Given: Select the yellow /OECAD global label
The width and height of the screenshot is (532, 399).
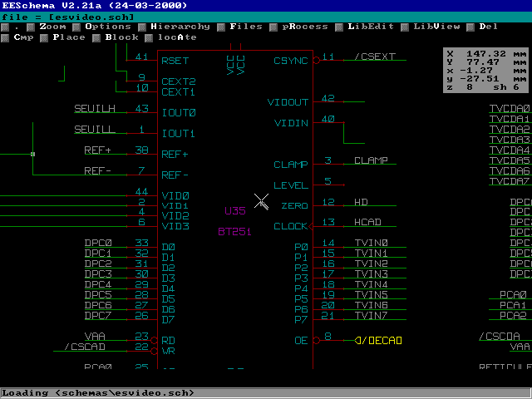Looking at the screenshot, I should (x=378, y=340).
